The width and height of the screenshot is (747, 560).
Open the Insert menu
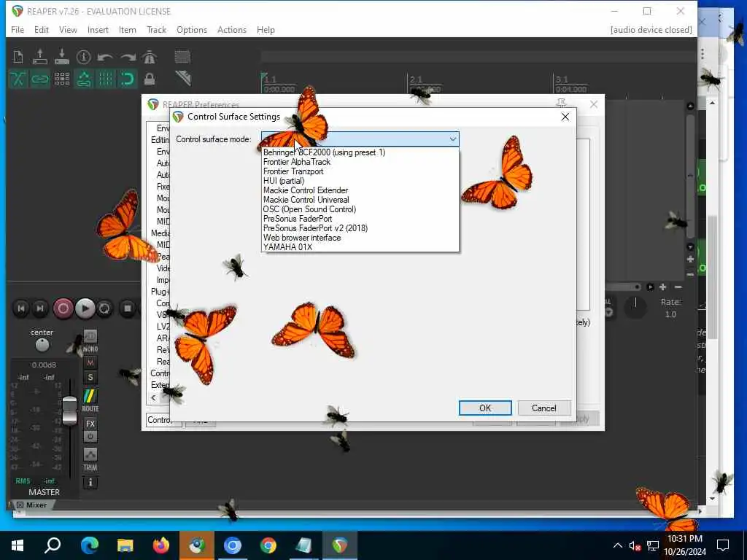click(98, 29)
